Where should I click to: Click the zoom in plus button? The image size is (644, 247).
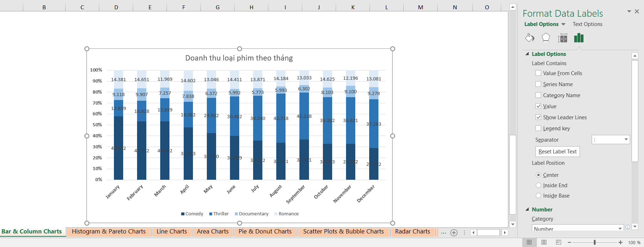point(621,242)
